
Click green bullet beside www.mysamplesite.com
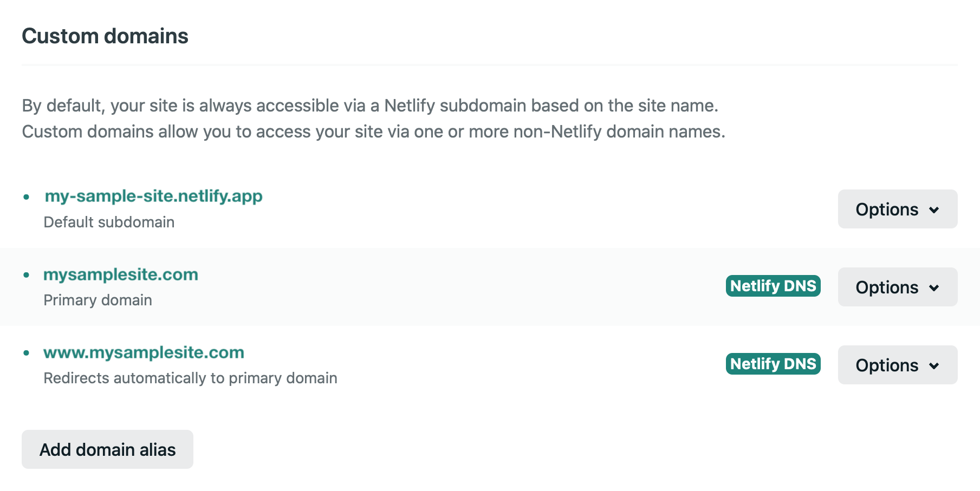[x=26, y=353]
